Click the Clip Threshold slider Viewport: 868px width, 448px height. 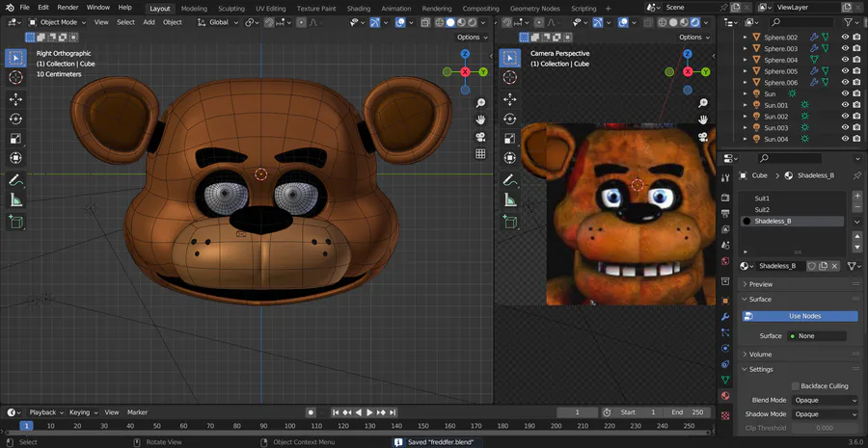[825, 428]
